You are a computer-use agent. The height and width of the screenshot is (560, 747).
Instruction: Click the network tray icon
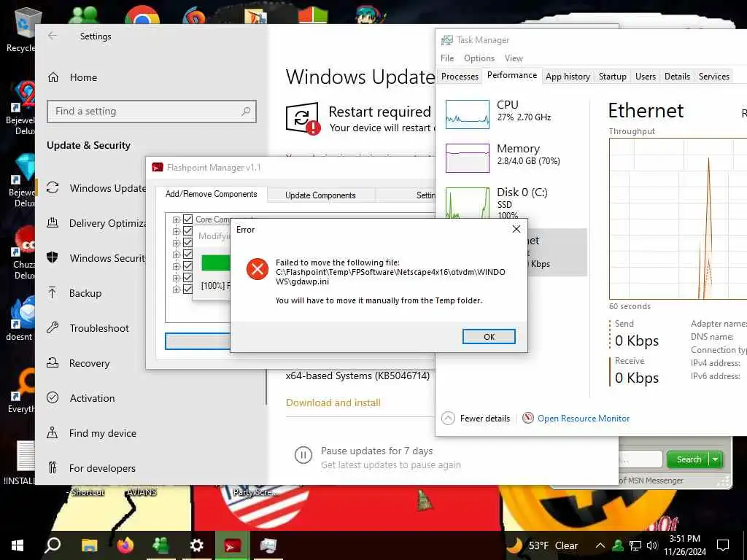(635, 545)
